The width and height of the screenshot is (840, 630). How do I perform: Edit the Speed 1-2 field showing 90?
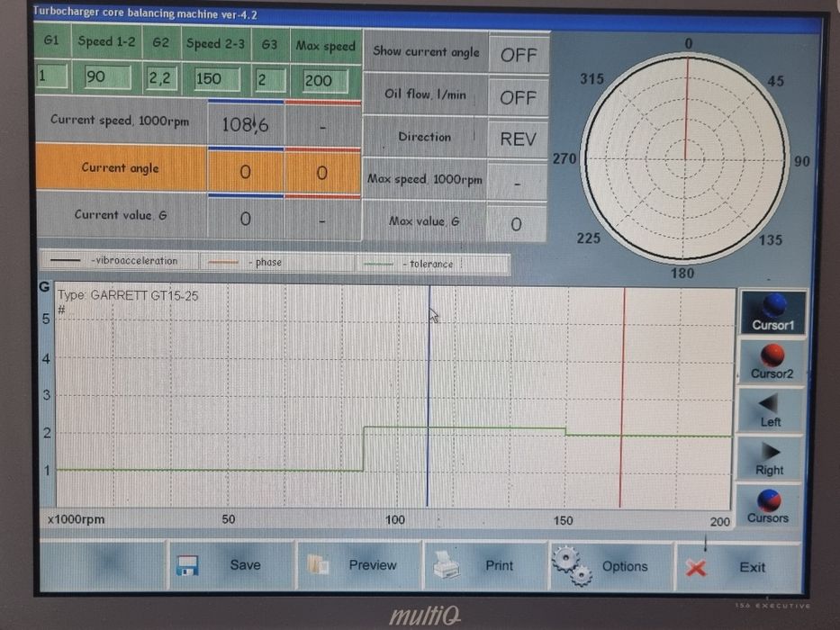click(108, 77)
